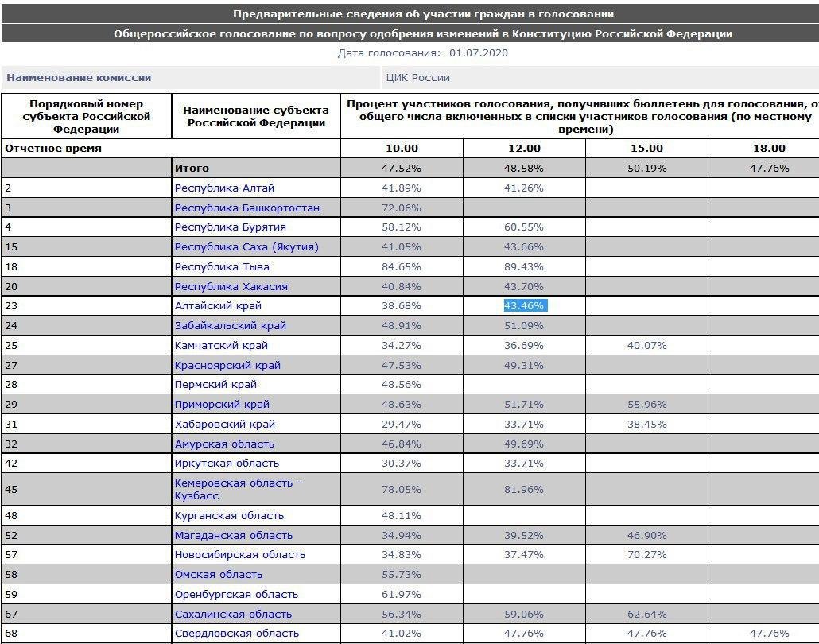Click Новосибирская область's 70.27% value
Viewport: 819px width, 644px height.
tap(646, 555)
